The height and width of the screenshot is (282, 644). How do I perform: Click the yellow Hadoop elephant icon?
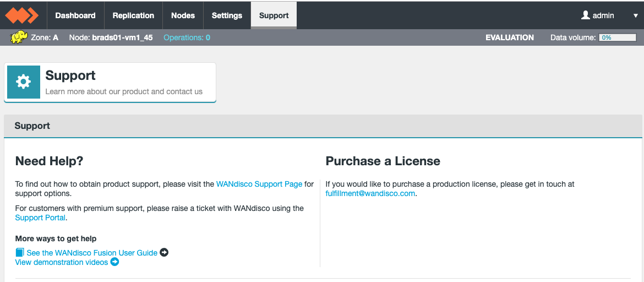[19, 37]
